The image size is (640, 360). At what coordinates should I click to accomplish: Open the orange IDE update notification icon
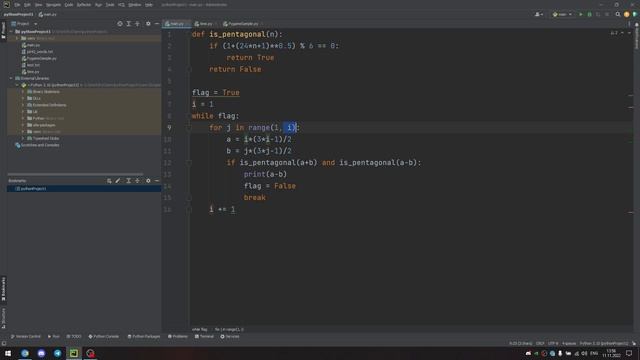(627, 14)
